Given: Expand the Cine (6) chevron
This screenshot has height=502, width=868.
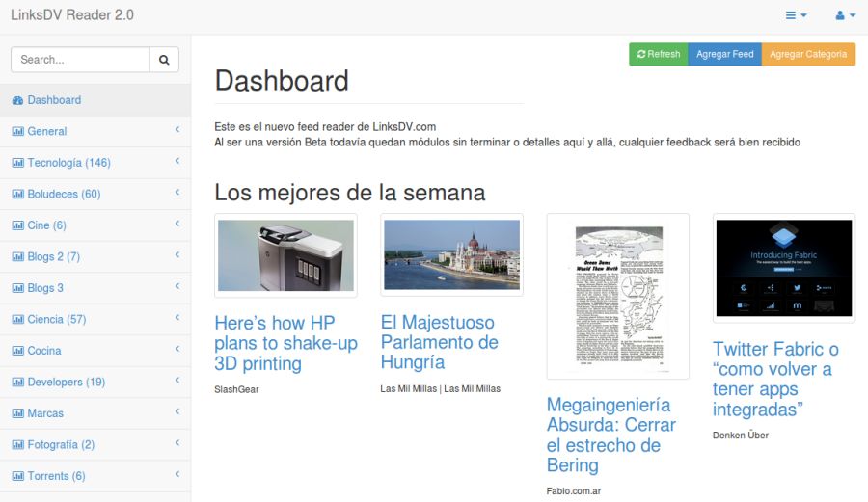Looking at the screenshot, I should (177, 224).
